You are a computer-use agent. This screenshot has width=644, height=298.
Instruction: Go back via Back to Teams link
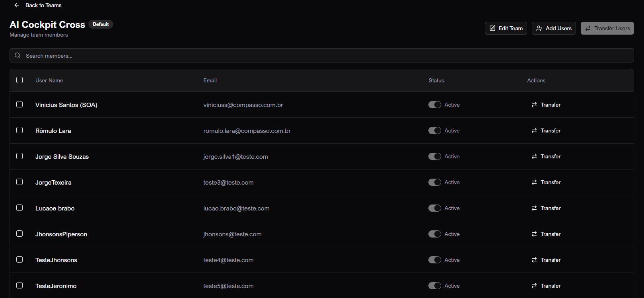click(43, 5)
